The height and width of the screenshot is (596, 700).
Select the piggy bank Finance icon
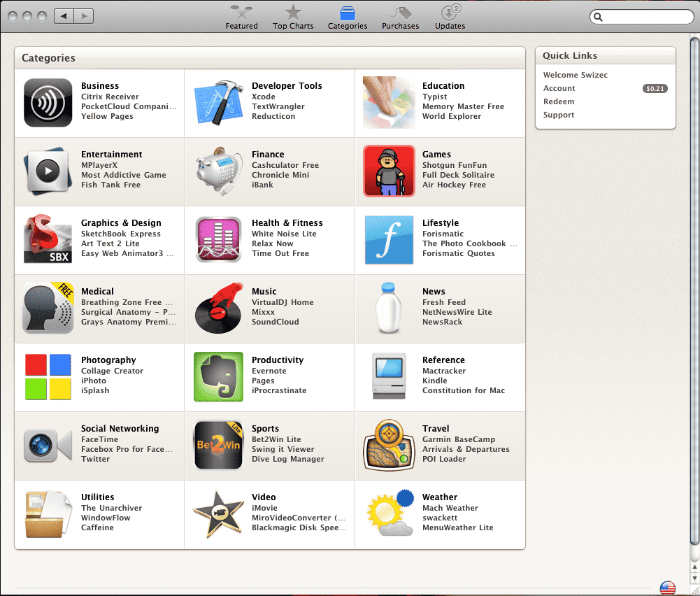point(218,171)
